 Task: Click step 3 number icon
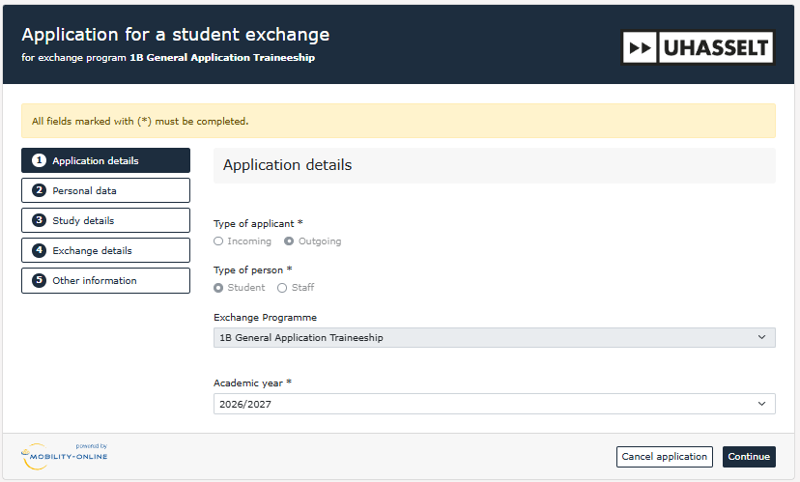[39, 221]
